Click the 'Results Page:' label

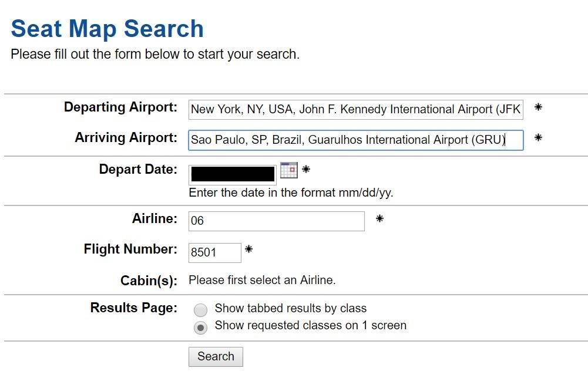[x=133, y=308]
